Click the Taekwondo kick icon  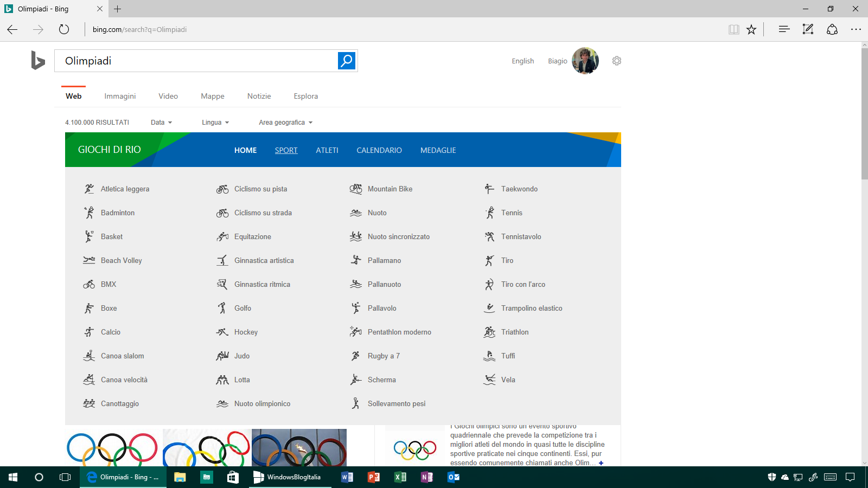(489, 189)
